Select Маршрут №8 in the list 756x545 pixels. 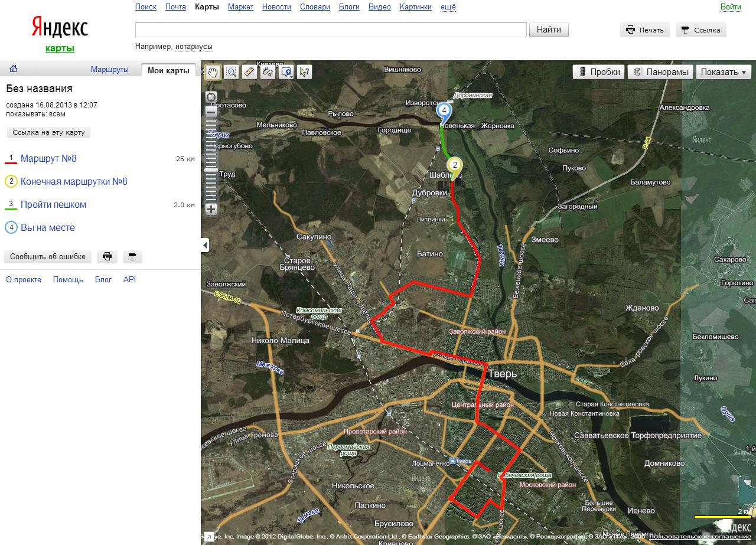[48, 158]
